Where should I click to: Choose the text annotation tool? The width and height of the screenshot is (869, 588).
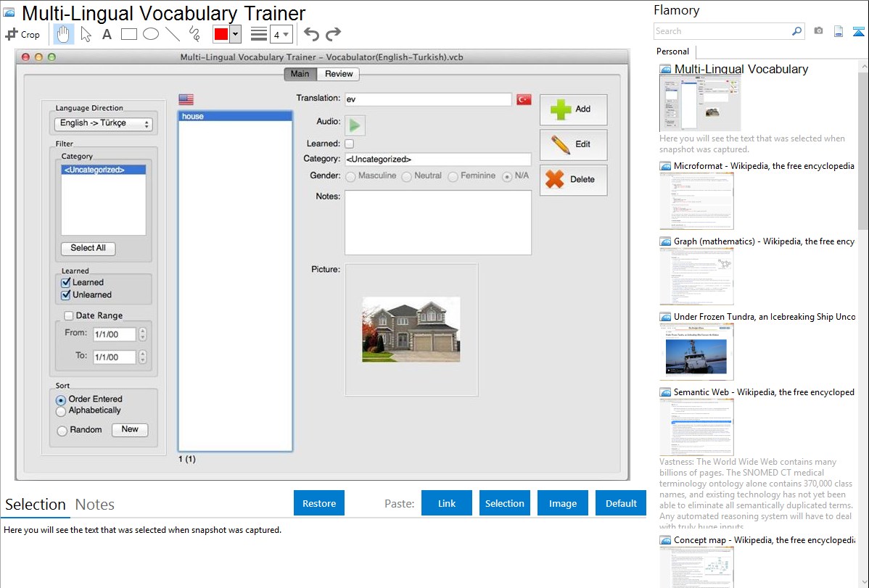point(107,34)
